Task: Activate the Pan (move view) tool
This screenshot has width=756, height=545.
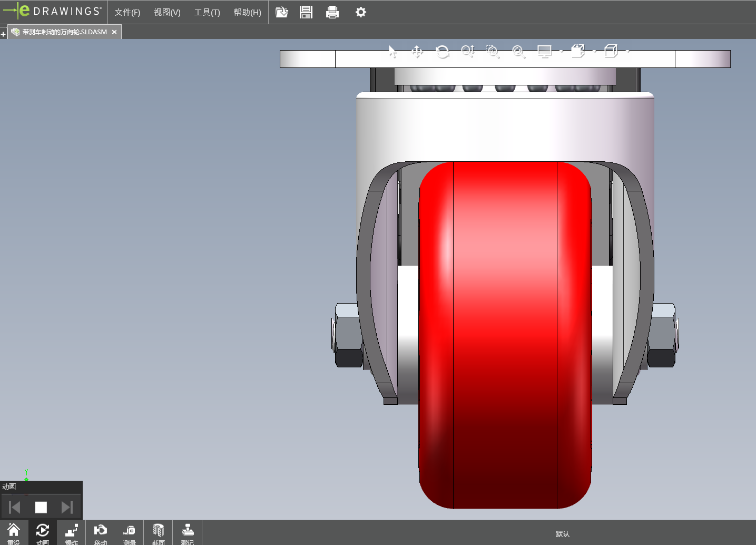Action: point(417,52)
